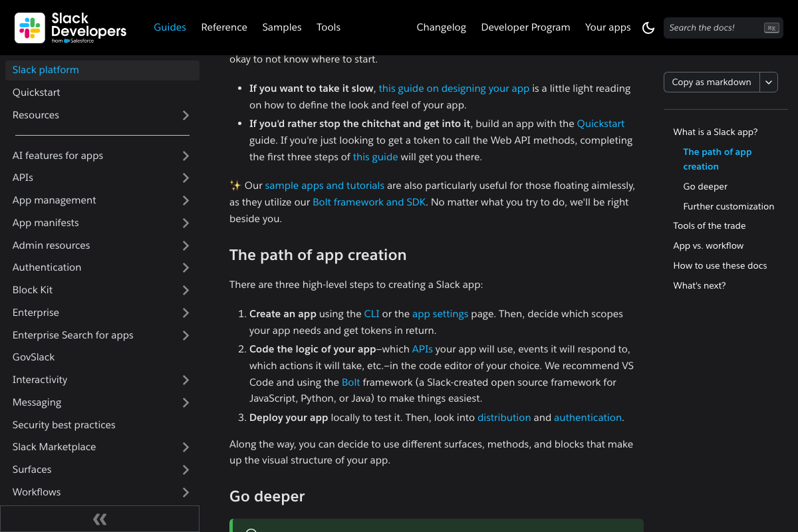Click Copy as markdown button
798x532 pixels.
[712, 82]
